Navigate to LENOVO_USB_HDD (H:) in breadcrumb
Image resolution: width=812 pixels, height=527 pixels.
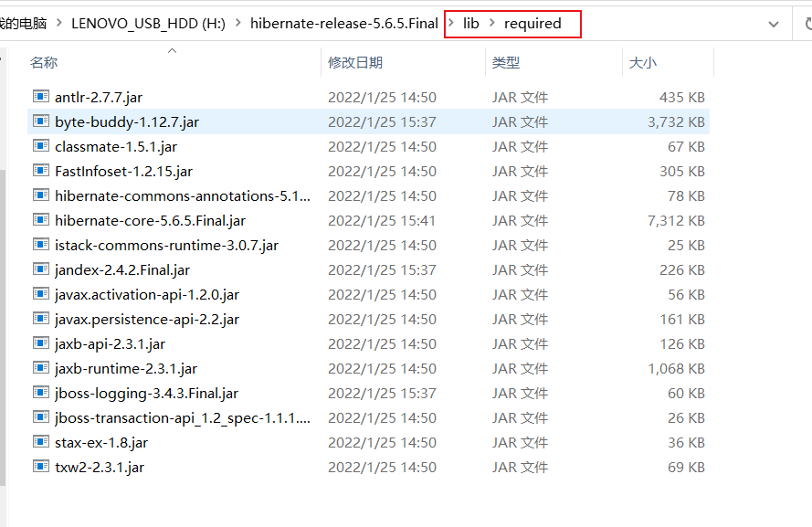point(148,24)
